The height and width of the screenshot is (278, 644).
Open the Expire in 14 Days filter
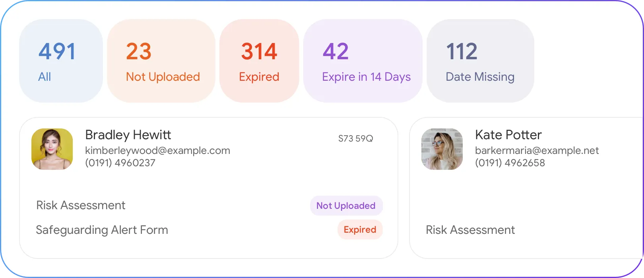(x=363, y=61)
